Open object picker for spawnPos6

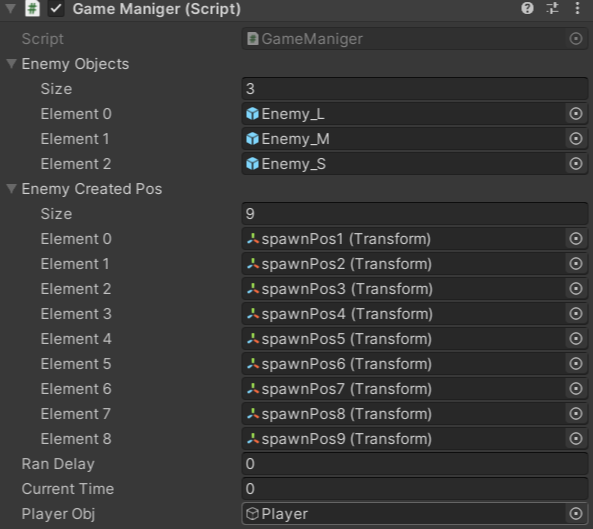coord(576,363)
